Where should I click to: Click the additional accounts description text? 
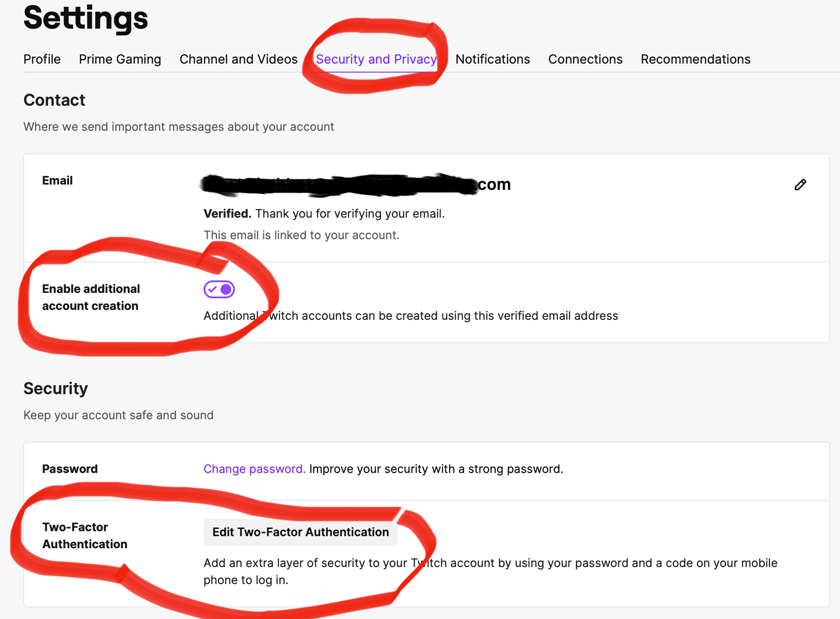coord(410,315)
